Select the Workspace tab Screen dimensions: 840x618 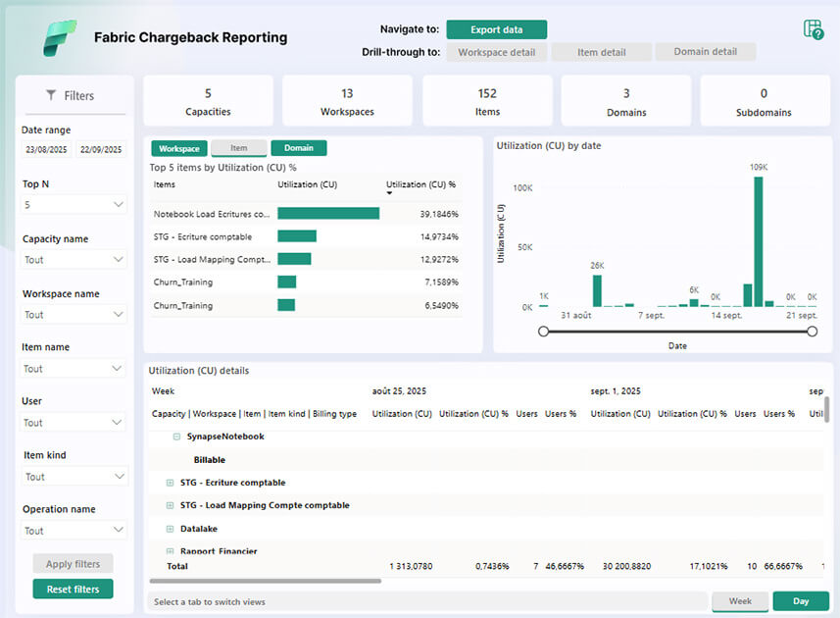179,148
